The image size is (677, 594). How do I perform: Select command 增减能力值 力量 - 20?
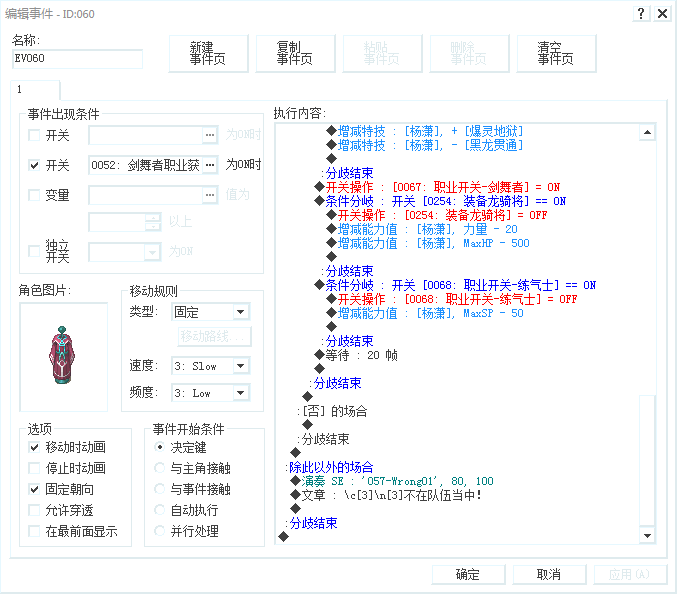(422, 229)
